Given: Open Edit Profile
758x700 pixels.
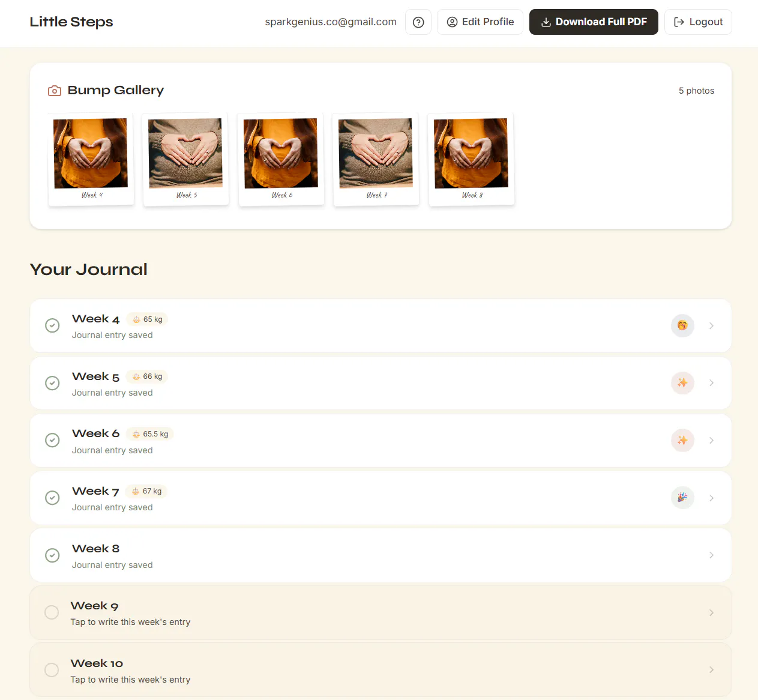Looking at the screenshot, I should click(480, 22).
